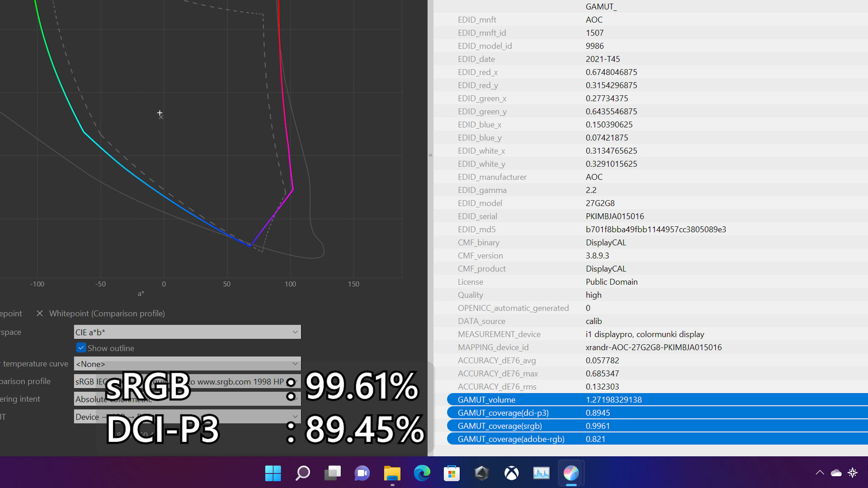Show hidden system tray icons
Viewport: 868px width, 488px height.
820,473
